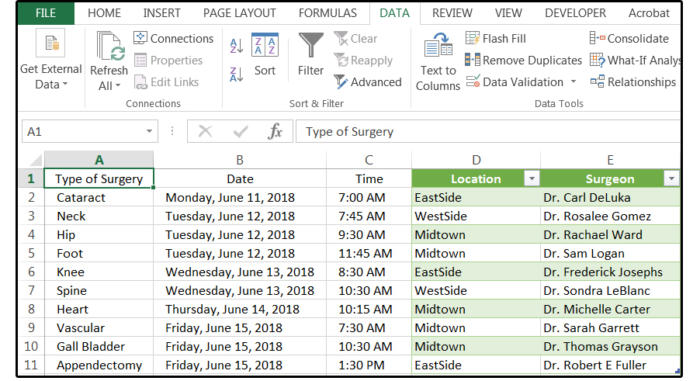
Task: Click the Remove Duplicates icon
Action: pyautogui.click(x=472, y=60)
